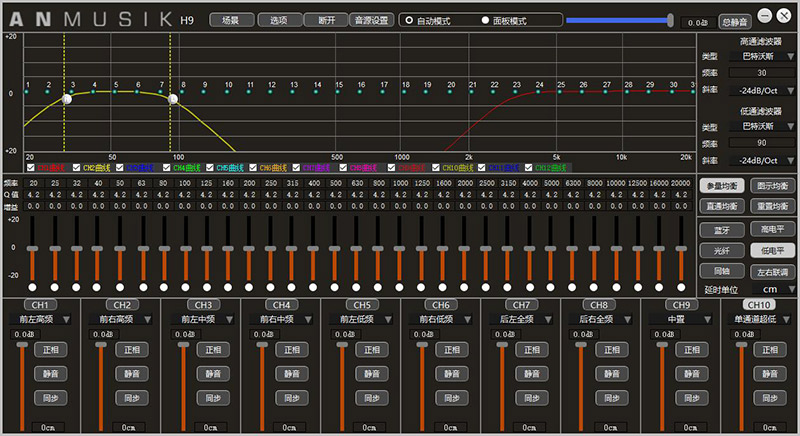Mute channel CH1 with 静音 button

click(x=49, y=373)
